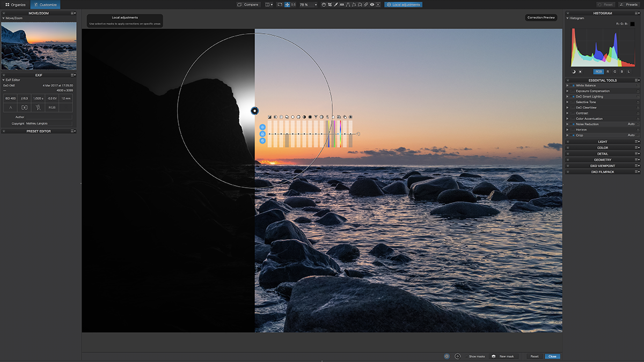Open the 78 % zoom level dropdown
644x362 pixels.
[x=315, y=4]
